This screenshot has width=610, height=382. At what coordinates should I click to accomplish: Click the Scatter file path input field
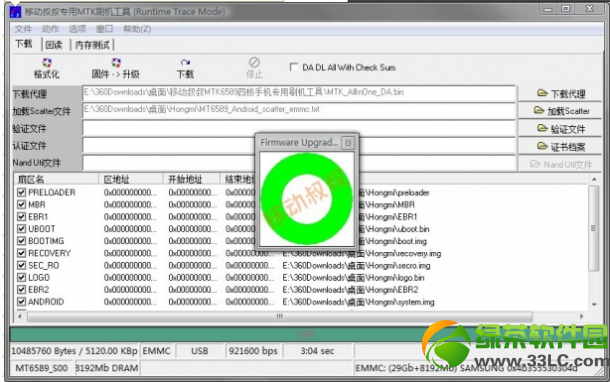point(299,110)
